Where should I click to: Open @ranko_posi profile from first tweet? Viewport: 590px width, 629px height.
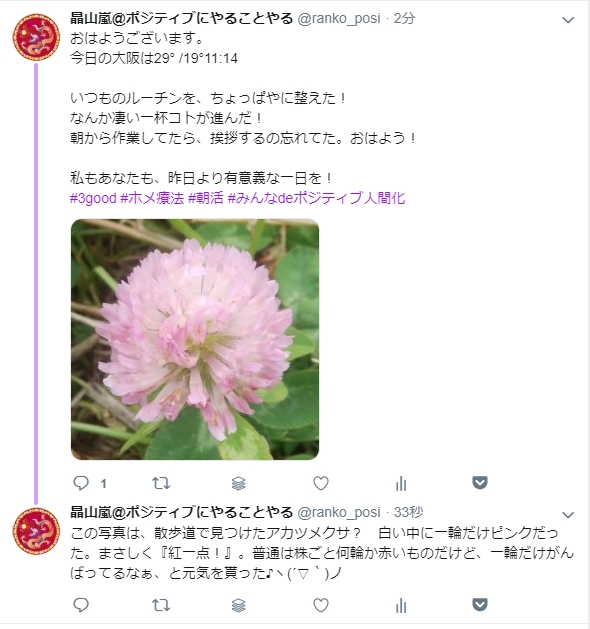(339, 18)
